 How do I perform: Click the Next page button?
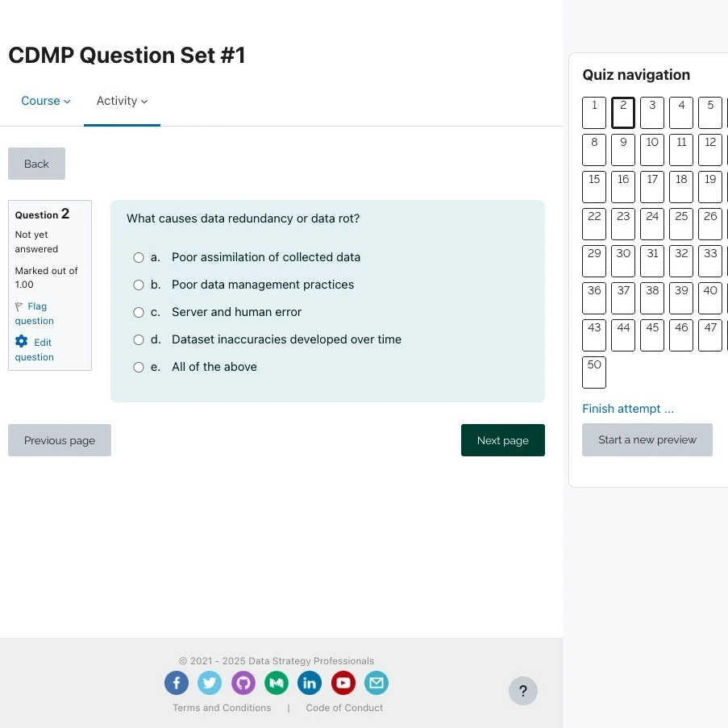pyautogui.click(x=503, y=440)
